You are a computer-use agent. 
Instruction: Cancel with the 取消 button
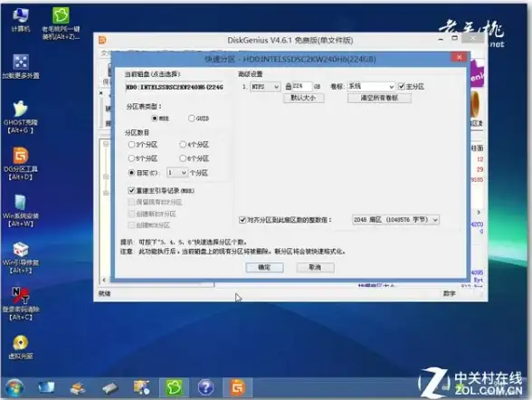315,267
